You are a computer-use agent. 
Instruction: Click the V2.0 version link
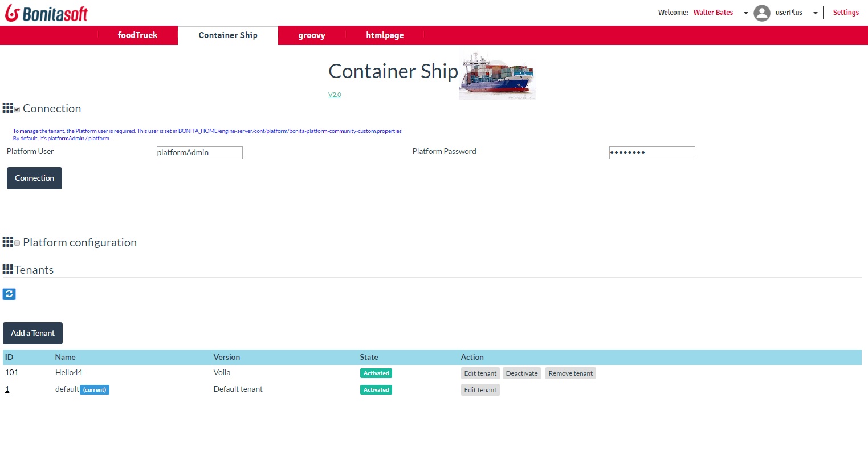335,95
